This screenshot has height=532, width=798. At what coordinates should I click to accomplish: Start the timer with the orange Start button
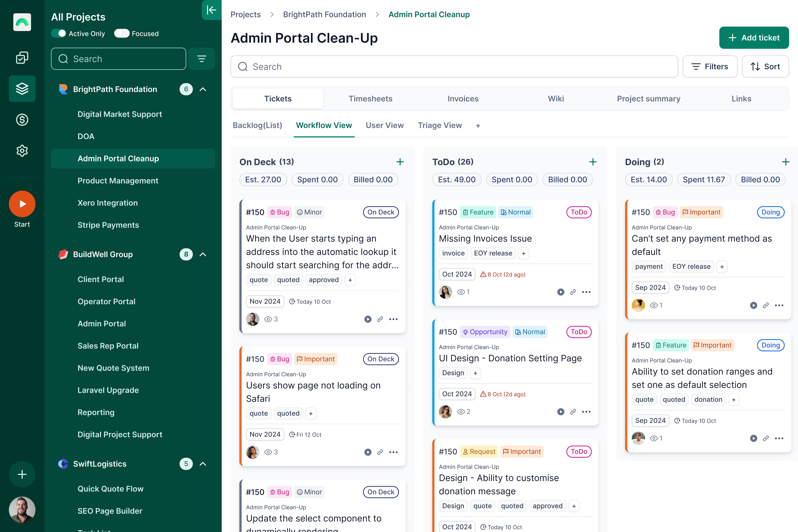point(22,204)
